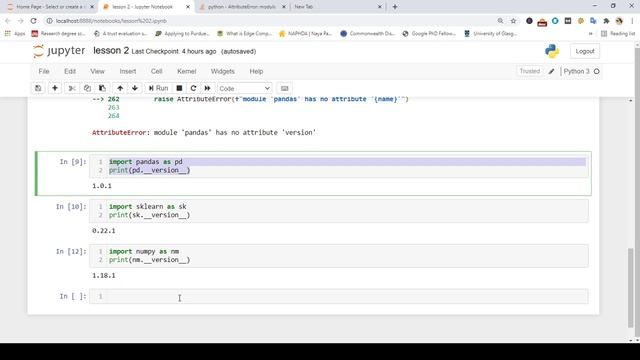Open the File menu
Image resolution: width=640 pixels, height=360 pixels.
point(44,71)
